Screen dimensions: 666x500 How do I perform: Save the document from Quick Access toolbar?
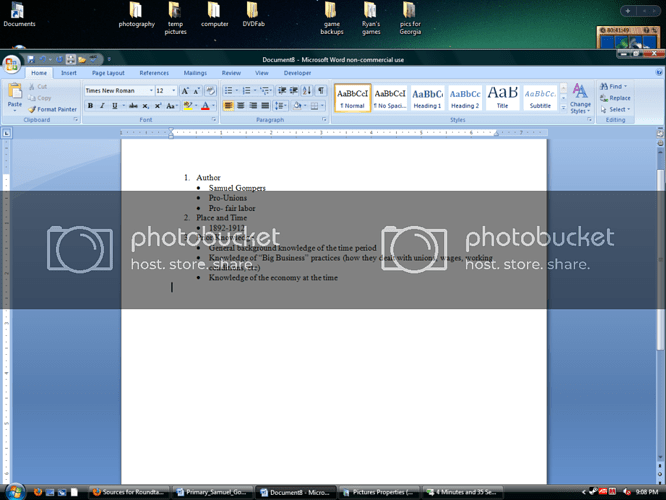click(31, 59)
